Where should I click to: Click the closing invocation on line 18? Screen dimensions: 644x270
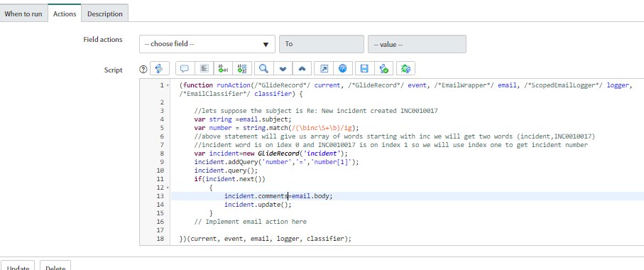pos(266,238)
